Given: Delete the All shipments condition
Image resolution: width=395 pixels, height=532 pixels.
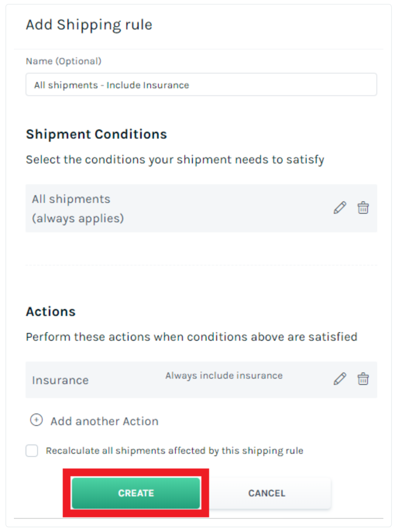Looking at the screenshot, I should pos(363,208).
